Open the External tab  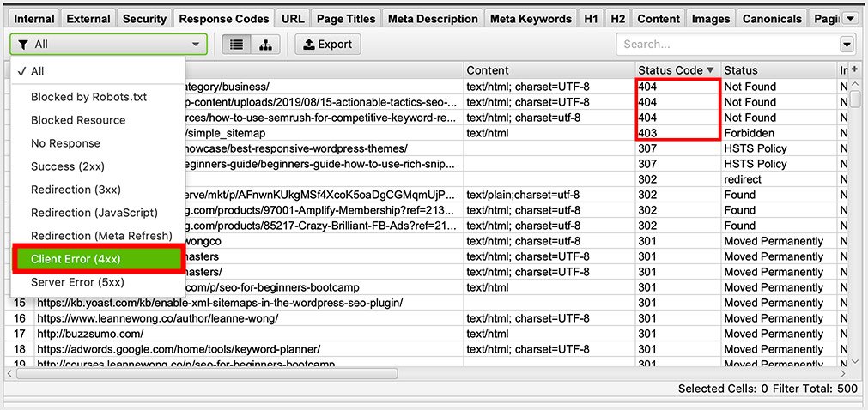click(x=88, y=19)
